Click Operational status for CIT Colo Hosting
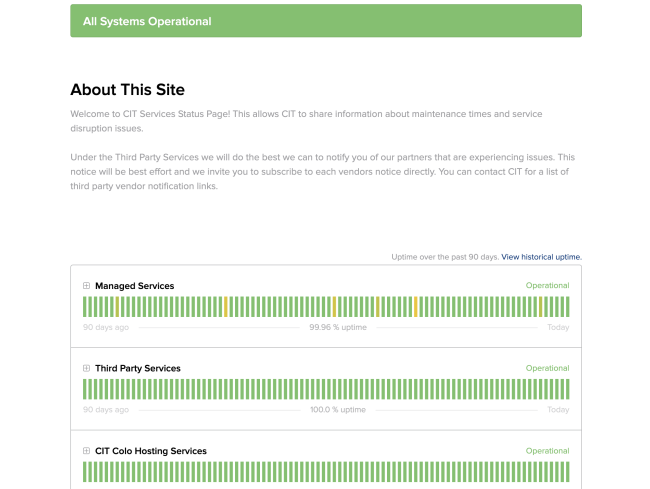The width and height of the screenshot is (650, 489). click(548, 450)
